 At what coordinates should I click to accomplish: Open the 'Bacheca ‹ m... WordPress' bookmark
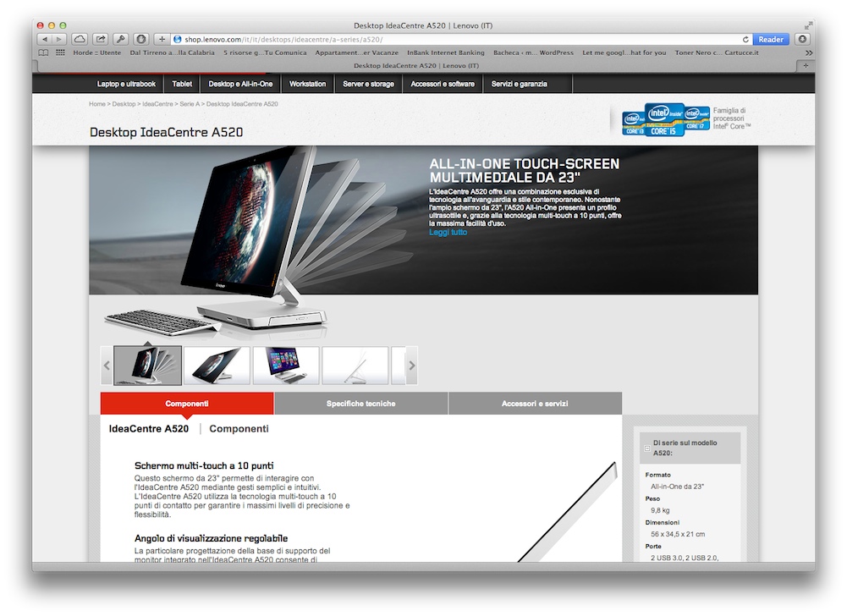(x=533, y=53)
